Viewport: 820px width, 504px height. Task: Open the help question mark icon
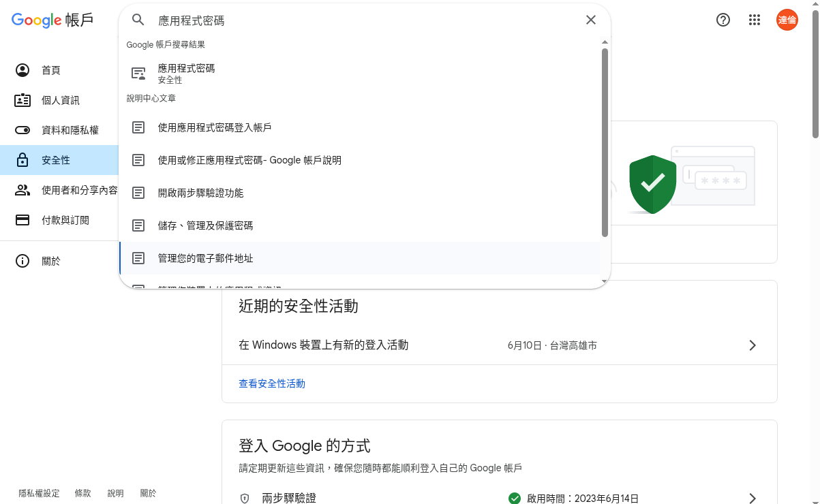(723, 20)
